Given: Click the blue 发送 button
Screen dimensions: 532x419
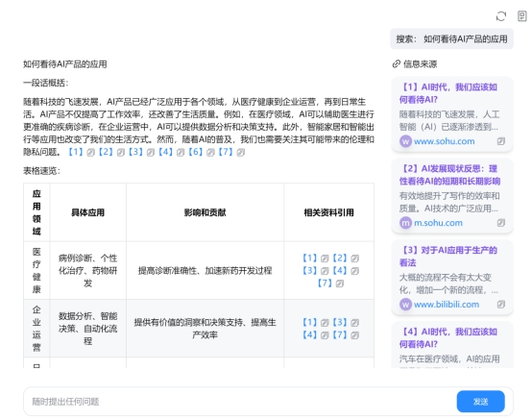Looking at the screenshot, I should click(480, 402).
